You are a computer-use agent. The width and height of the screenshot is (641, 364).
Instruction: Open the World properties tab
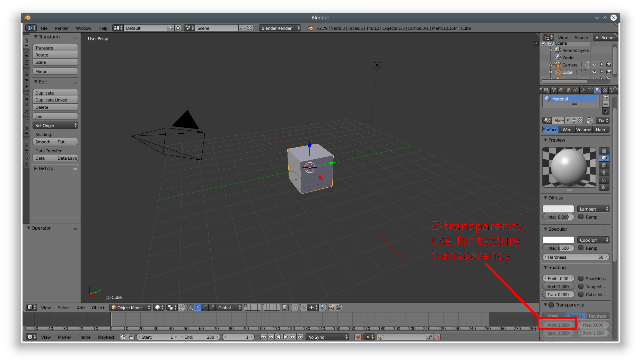[561, 91]
